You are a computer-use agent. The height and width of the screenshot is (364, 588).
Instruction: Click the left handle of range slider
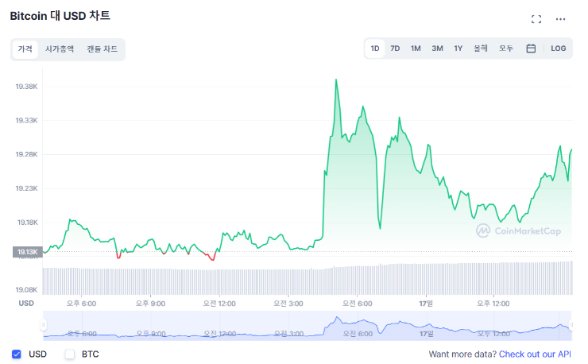coord(44,324)
